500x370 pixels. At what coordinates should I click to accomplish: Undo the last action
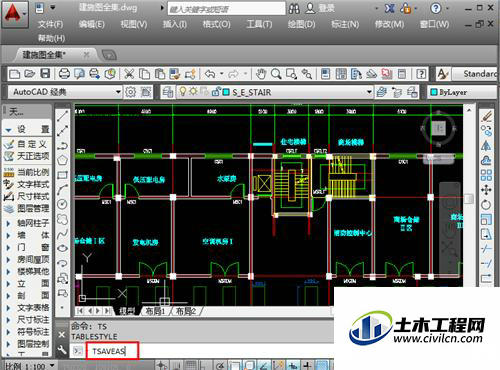tap(210, 74)
